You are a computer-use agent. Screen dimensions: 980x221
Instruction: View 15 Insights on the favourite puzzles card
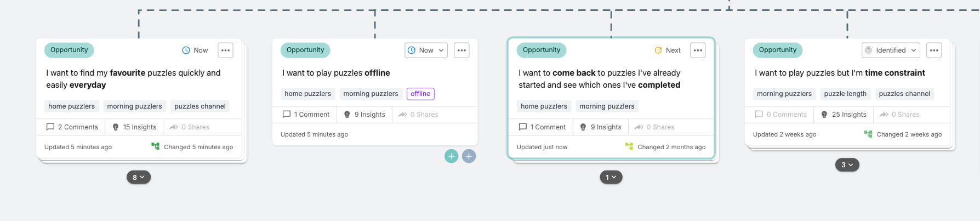[x=134, y=127]
